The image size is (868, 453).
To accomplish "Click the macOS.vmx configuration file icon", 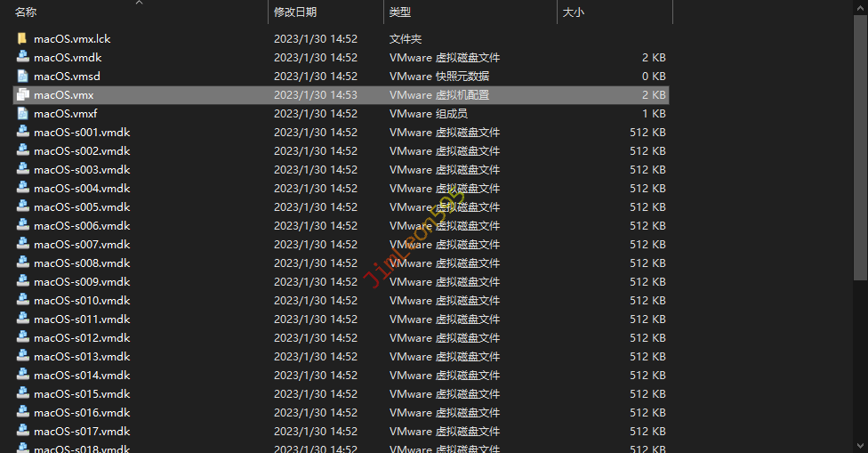I will (23, 94).
